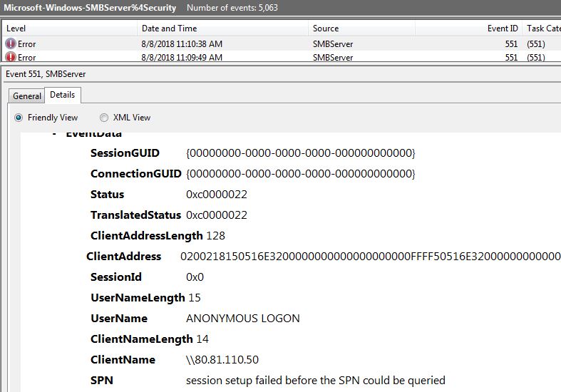Select the SMBServer source cell of the 11:09:49 AM event
This screenshot has height=392, width=561.
(x=333, y=57)
